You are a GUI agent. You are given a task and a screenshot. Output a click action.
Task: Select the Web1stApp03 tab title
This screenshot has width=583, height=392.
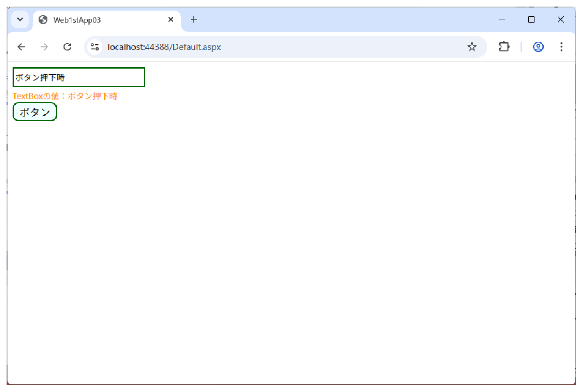(77, 20)
